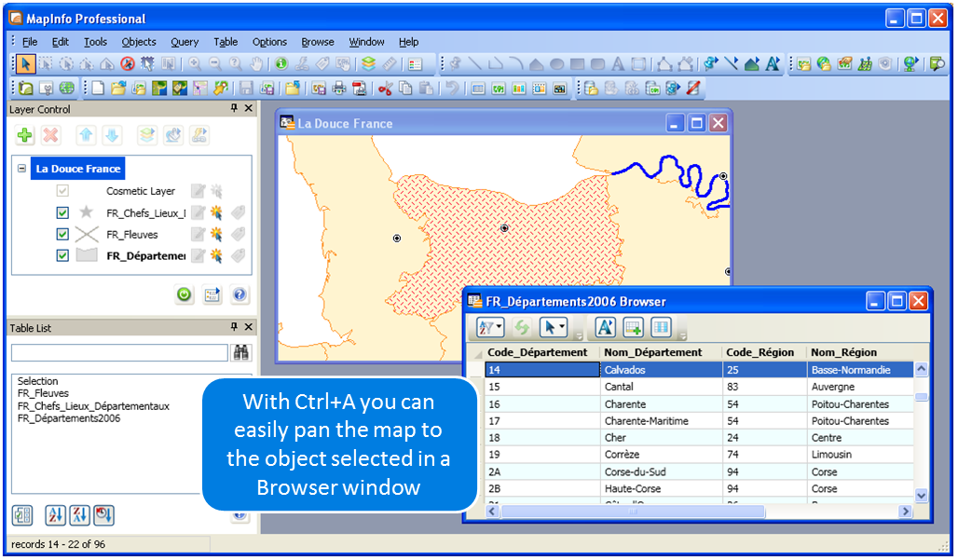Open the Tools menu
This screenshot has height=560, width=958.
click(x=95, y=42)
